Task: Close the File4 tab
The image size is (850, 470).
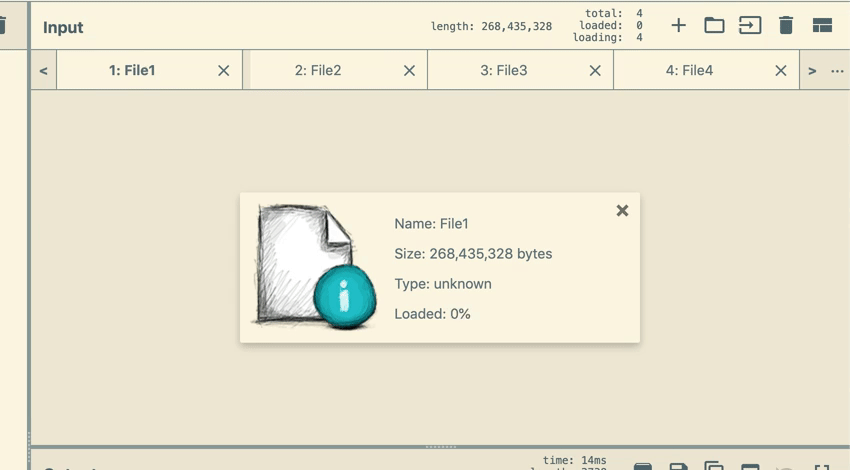Action: tap(781, 71)
